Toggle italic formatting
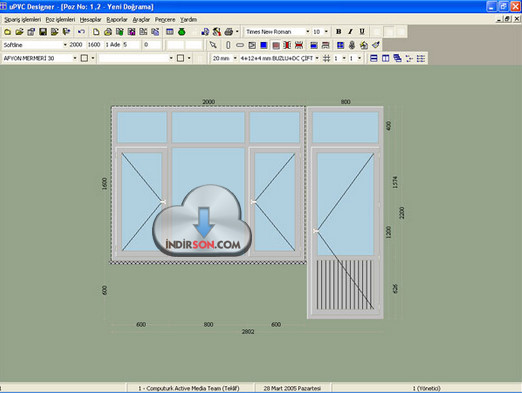Image resolution: width=522 pixels, height=393 pixels. click(350, 32)
